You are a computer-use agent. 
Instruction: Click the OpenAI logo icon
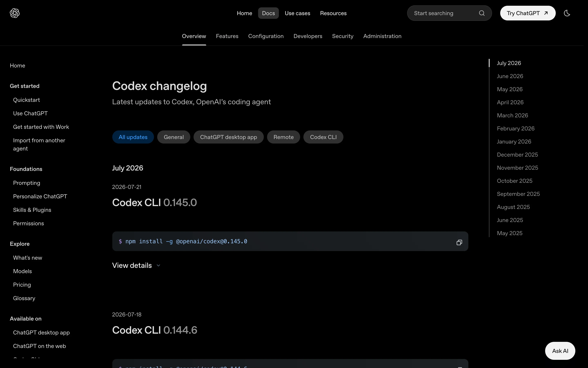(14, 13)
